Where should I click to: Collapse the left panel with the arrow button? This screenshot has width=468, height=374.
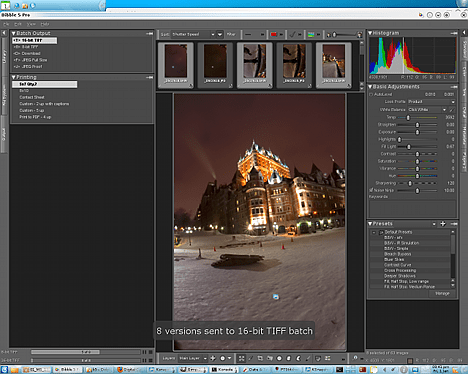(x=4, y=33)
